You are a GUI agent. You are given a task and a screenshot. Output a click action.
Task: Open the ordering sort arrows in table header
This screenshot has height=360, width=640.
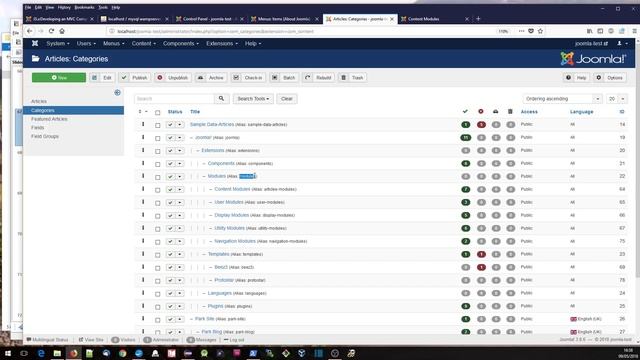click(x=143, y=111)
